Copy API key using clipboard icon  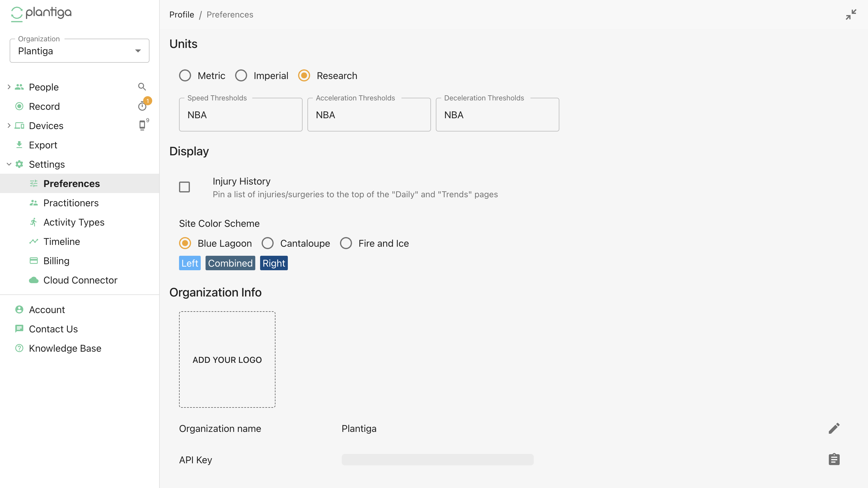pyautogui.click(x=834, y=459)
